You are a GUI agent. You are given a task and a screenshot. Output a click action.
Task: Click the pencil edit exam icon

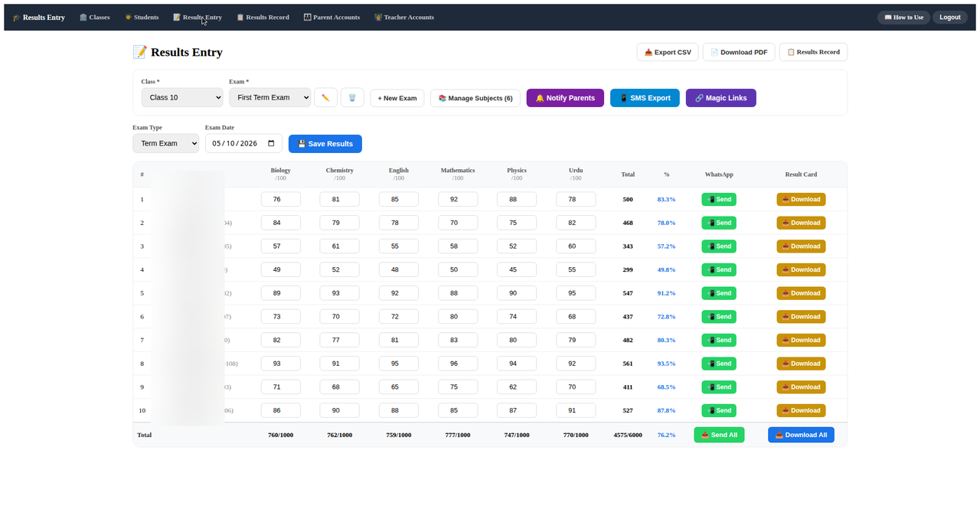pyautogui.click(x=325, y=98)
